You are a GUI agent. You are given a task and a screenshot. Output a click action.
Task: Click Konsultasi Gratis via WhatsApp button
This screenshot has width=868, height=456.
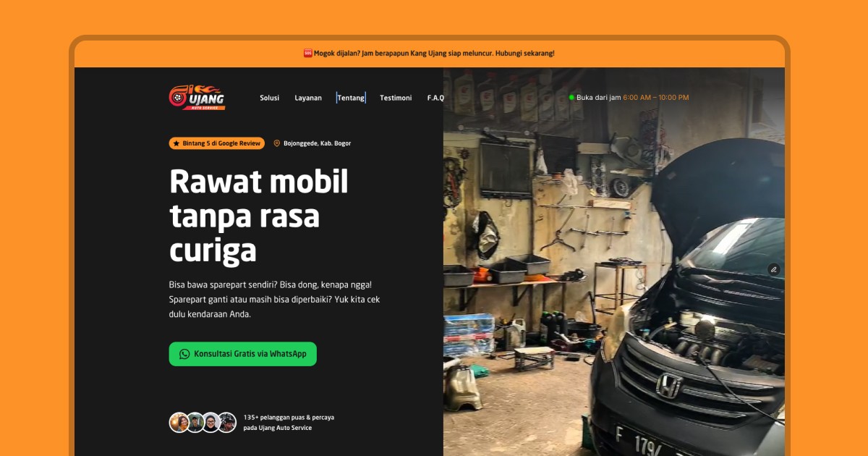click(x=243, y=354)
